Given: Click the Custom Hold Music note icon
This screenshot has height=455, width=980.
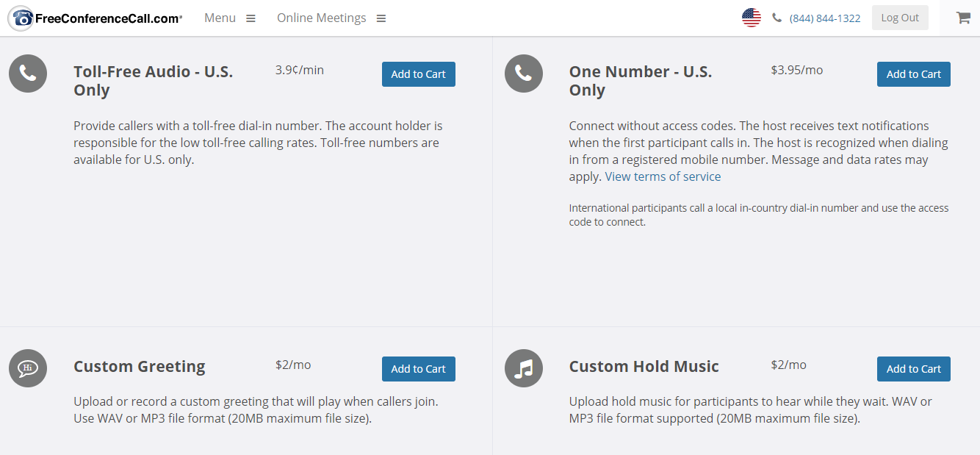Looking at the screenshot, I should point(524,368).
